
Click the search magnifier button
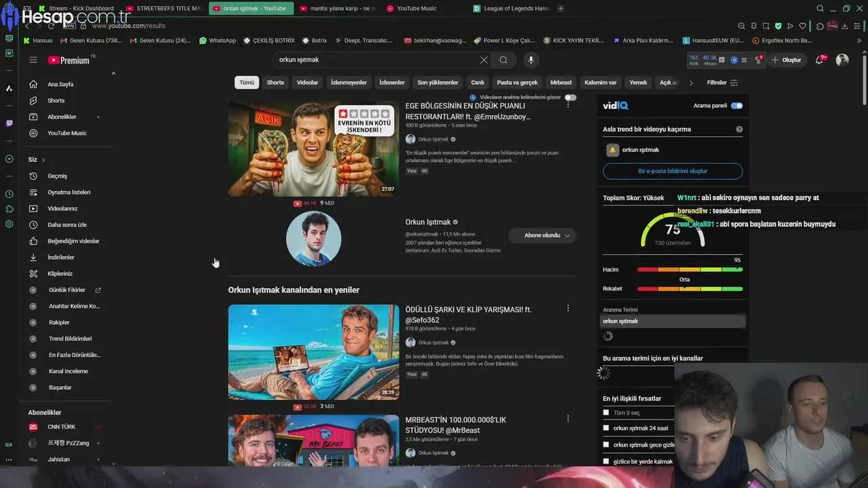[x=503, y=60]
